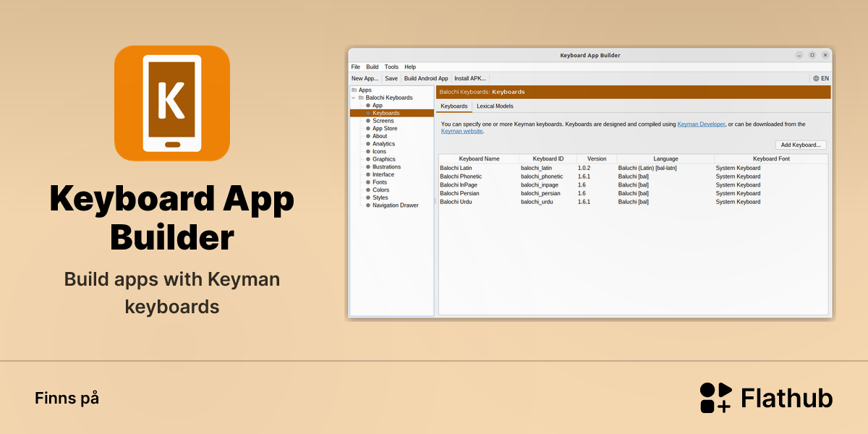Select Illustrations in the project tree

(x=386, y=167)
